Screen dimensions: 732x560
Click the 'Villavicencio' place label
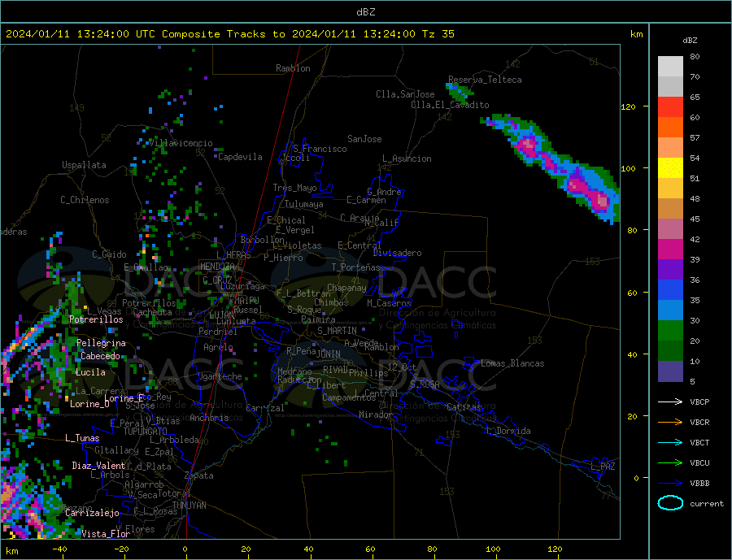(181, 143)
